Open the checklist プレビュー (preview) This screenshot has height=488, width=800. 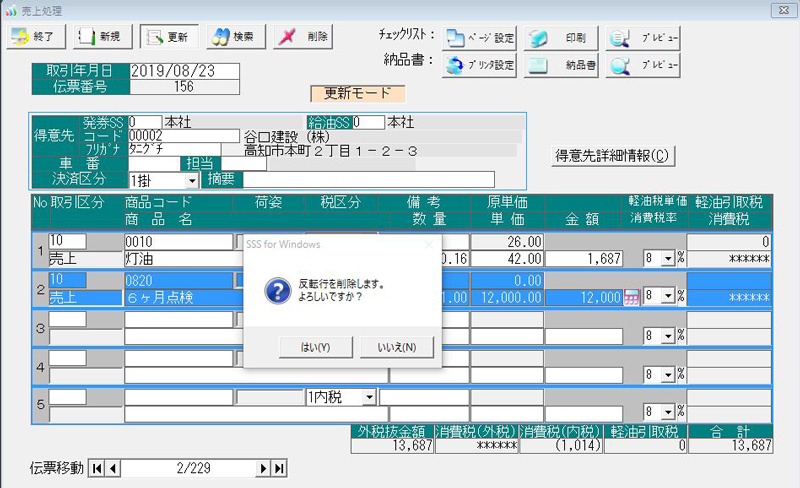(x=645, y=38)
